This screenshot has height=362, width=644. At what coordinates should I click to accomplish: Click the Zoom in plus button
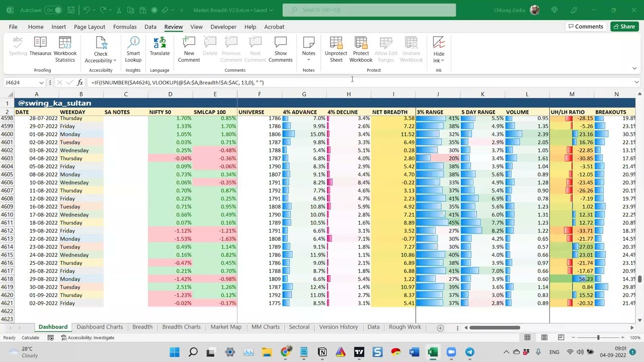point(623,338)
